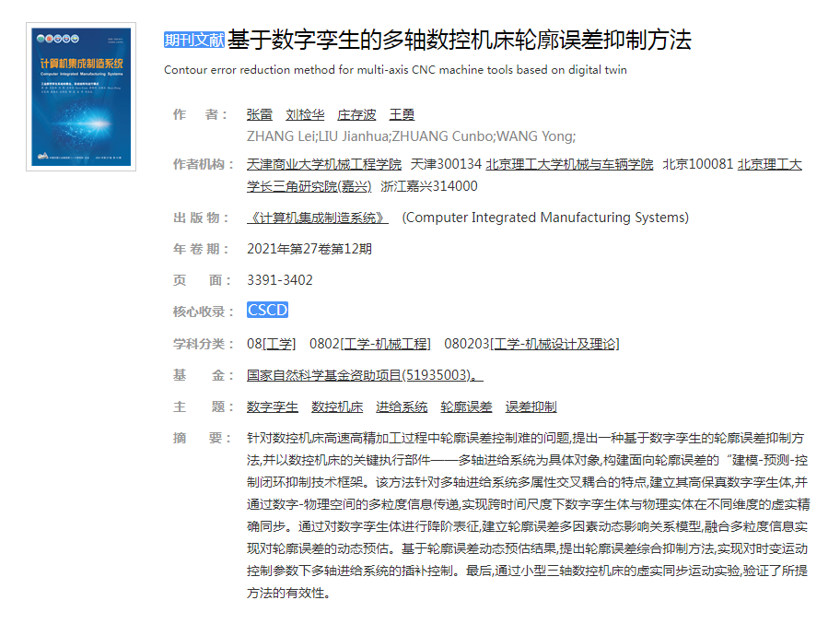Click the highlighted CSCD core index tag
This screenshot has width=840, height=624.
click(x=267, y=311)
